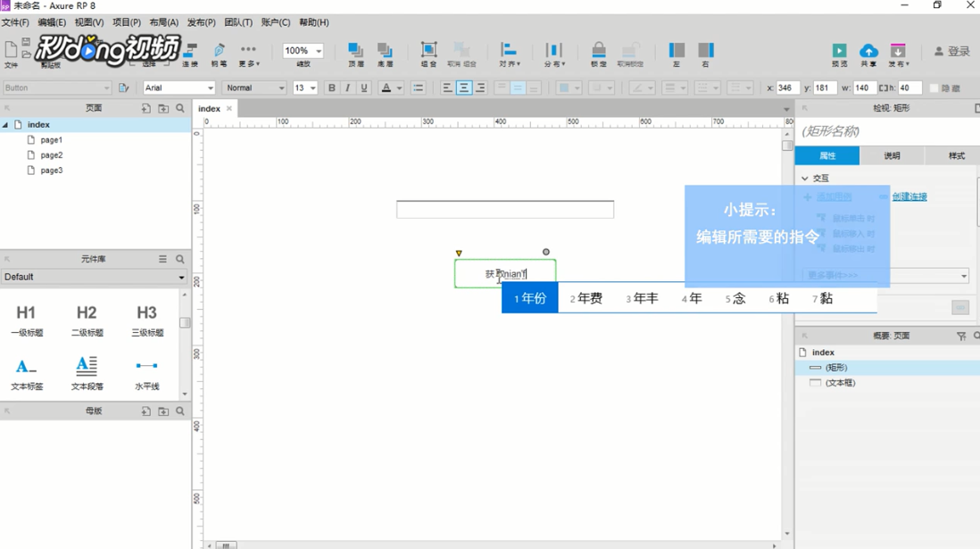Toggle Italic formatting
Image resolution: width=980 pixels, height=549 pixels.
click(347, 88)
